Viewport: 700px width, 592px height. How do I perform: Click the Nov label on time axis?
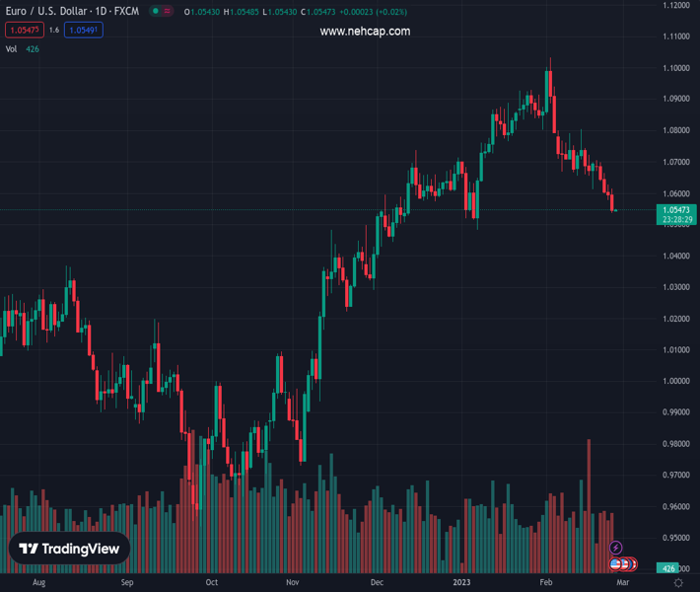292,583
